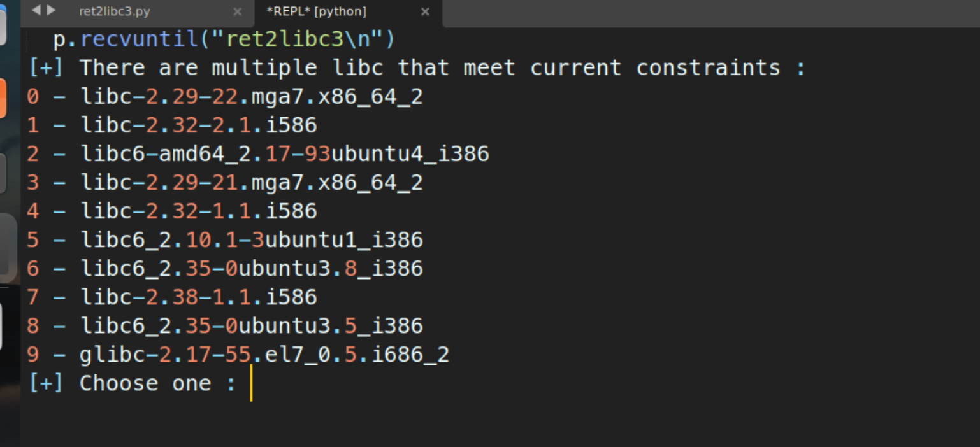This screenshot has width=980, height=447.
Task: Close the ret2libc3.py tab
Action: [237, 11]
